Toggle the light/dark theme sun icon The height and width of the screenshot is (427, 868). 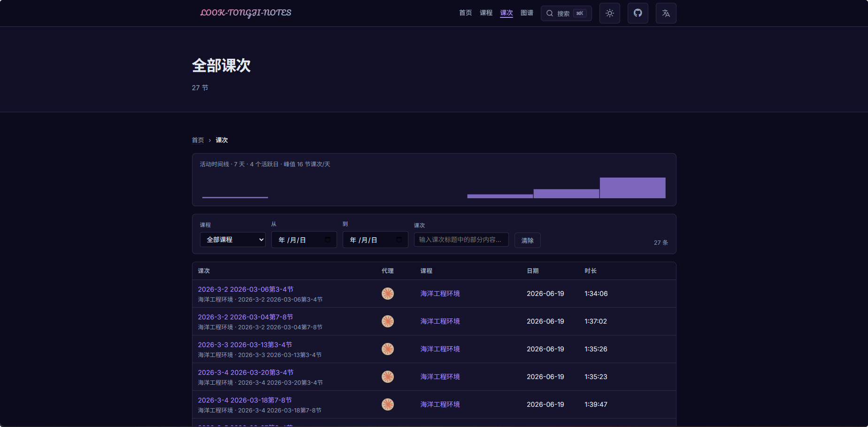tap(609, 13)
